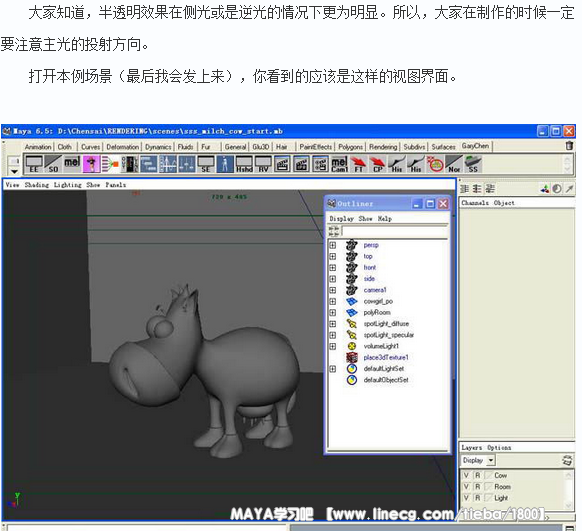Toggle visibility V of Room layer

click(466, 486)
